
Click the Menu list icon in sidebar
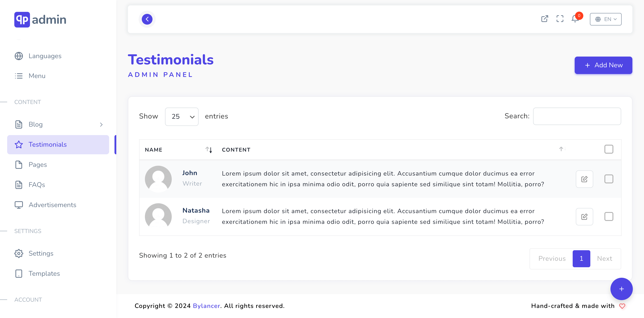[19, 76]
